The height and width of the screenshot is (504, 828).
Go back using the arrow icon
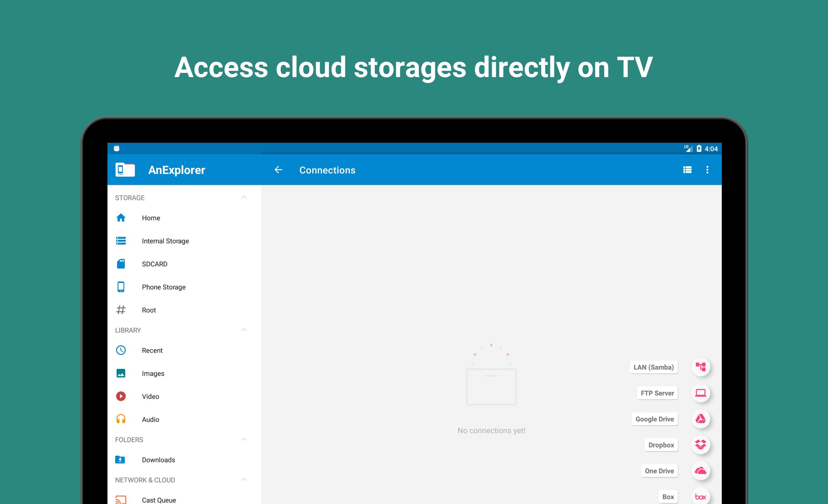(278, 170)
